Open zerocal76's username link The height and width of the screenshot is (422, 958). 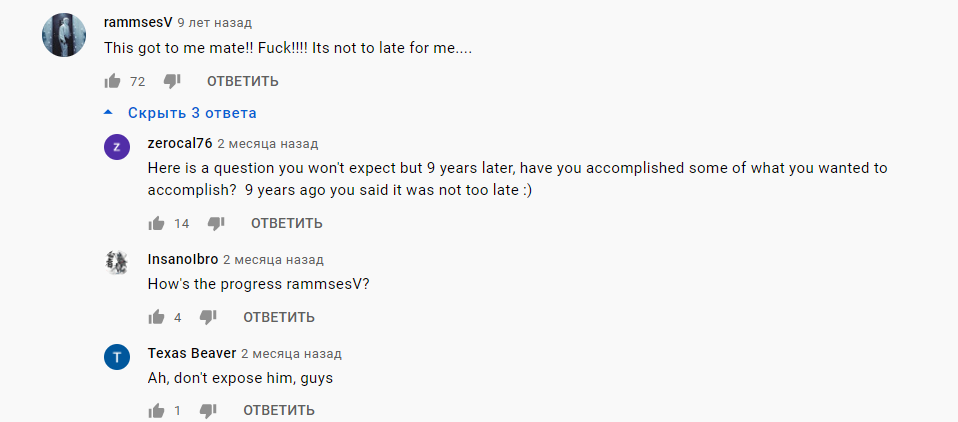coord(180,143)
